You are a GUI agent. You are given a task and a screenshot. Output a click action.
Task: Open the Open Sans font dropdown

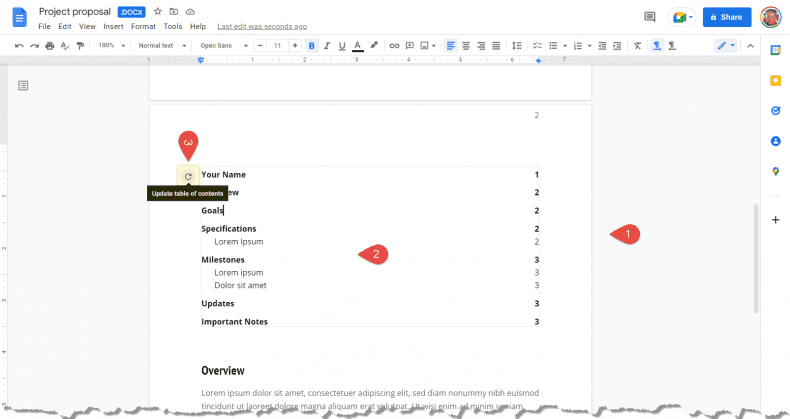tap(221, 46)
